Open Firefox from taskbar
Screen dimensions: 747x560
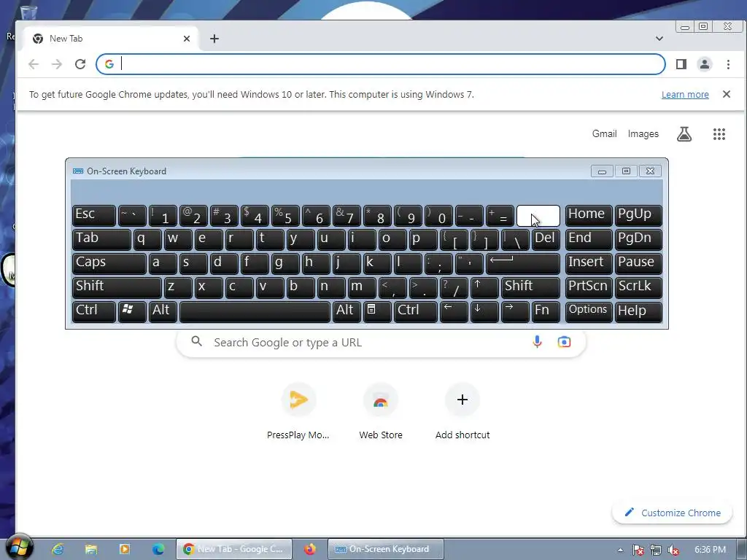309,549
